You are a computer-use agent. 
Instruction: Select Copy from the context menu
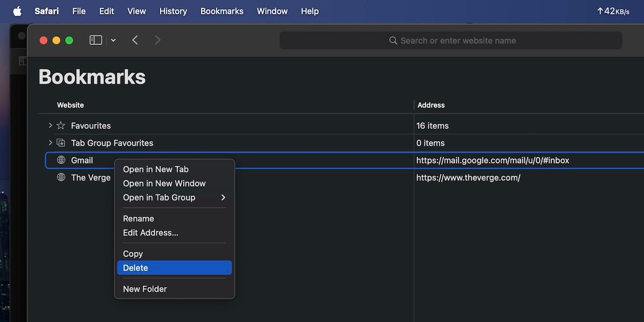[x=133, y=253]
